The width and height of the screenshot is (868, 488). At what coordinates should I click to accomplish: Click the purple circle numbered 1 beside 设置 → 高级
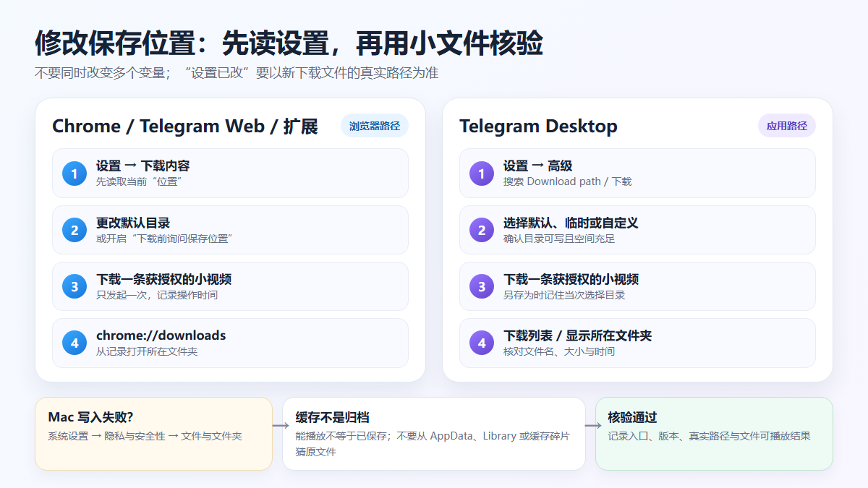pos(482,174)
